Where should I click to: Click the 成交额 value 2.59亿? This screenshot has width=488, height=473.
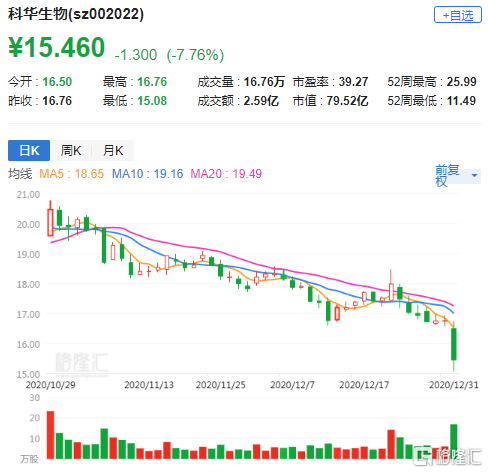(261, 101)
